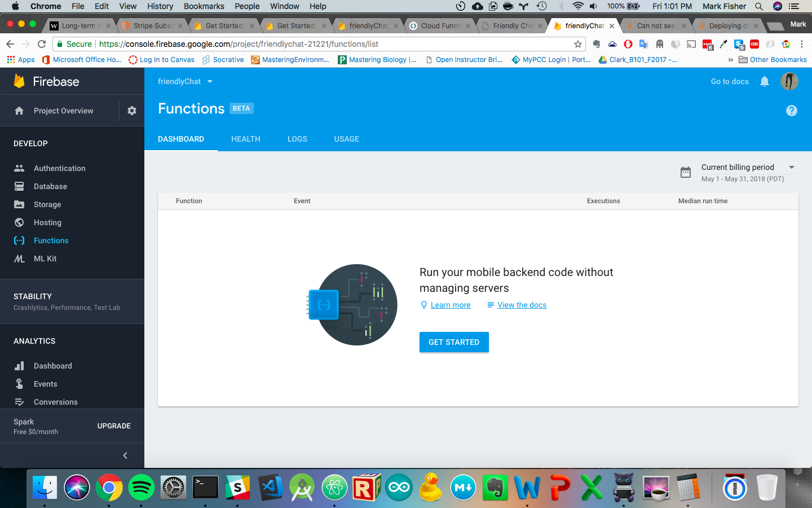The image size is (812, 508).
Task: Open the Wi-Fi status menu
Action: pos(577,6)
